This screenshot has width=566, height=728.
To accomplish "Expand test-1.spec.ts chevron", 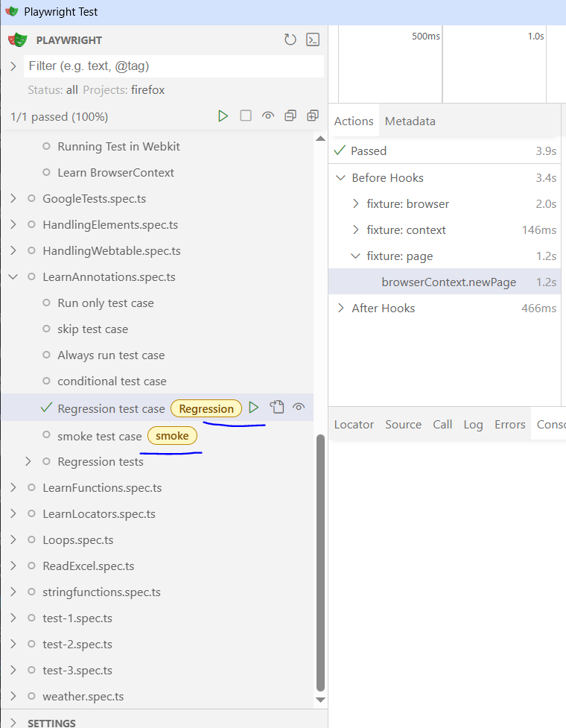I will click(13, 618).
